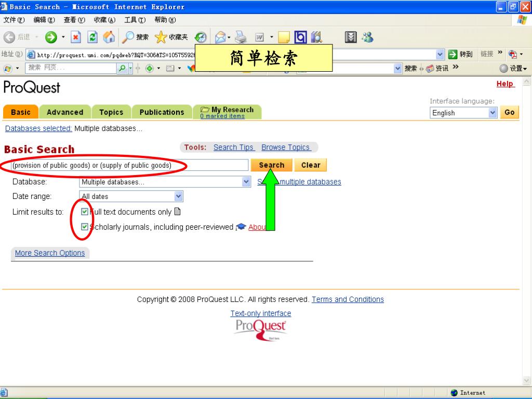Click the green Go (转到) arrow button
Viewport: 532px width, 399px height.
tap(453, 54)
